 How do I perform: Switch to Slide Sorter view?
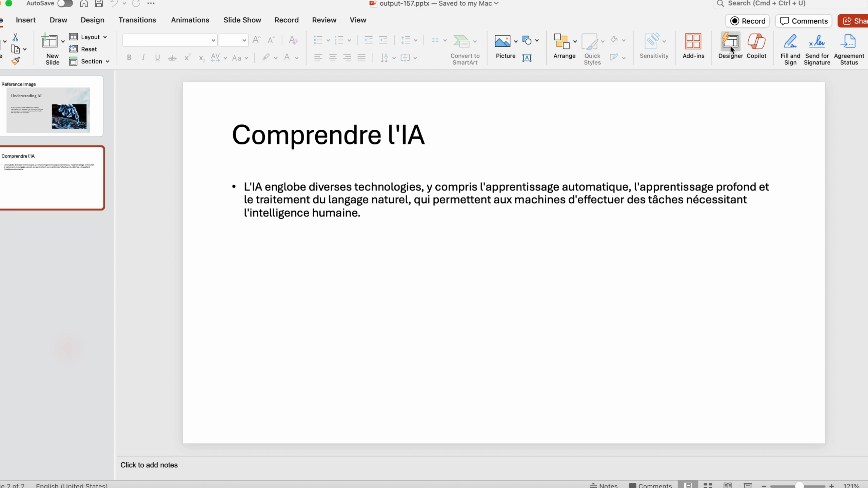[708, 485]
